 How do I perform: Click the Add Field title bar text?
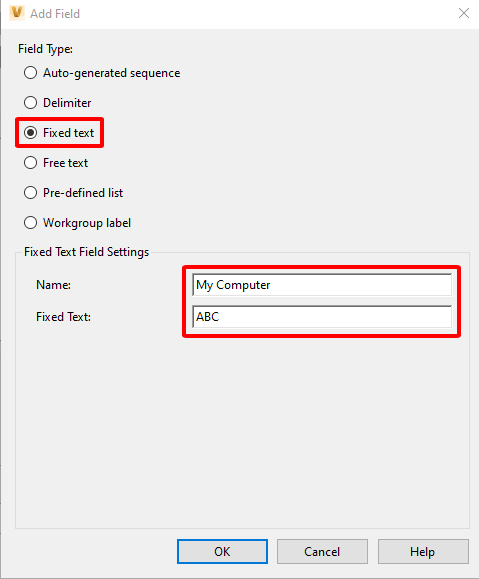click(55, 14)
